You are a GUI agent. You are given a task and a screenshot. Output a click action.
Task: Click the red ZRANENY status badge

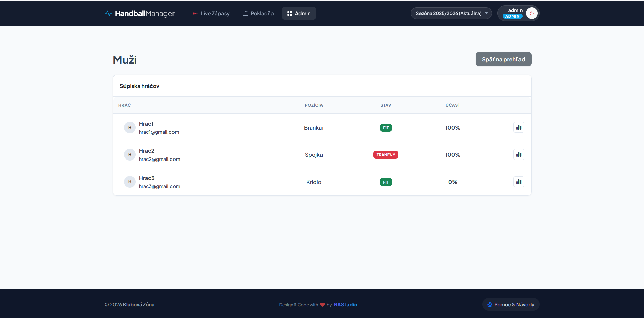386,155
